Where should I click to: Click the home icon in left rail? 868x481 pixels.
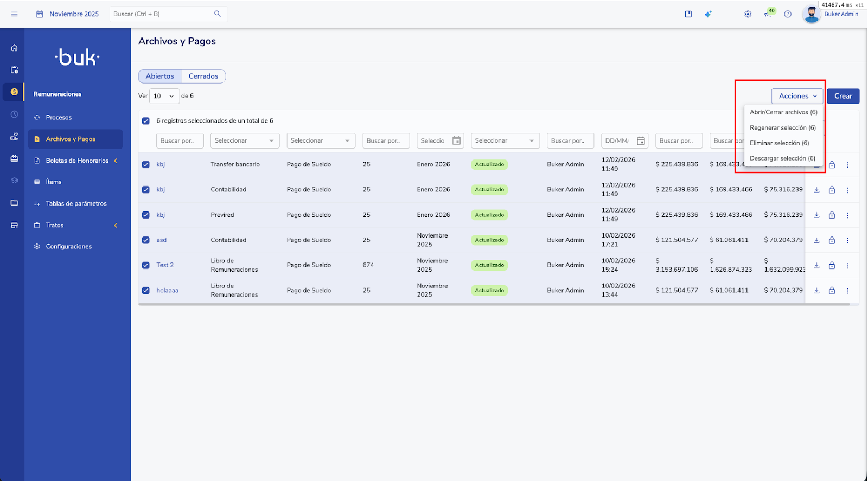point(15,48)
